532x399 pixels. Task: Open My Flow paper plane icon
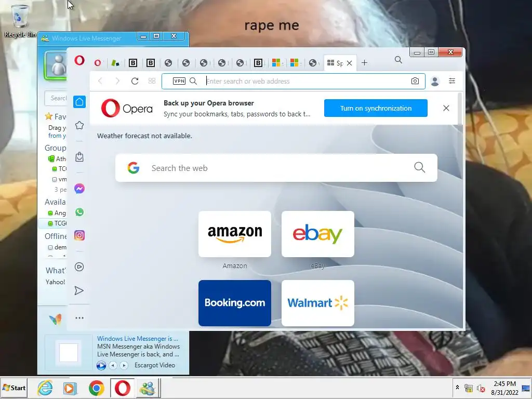point(79,291)
